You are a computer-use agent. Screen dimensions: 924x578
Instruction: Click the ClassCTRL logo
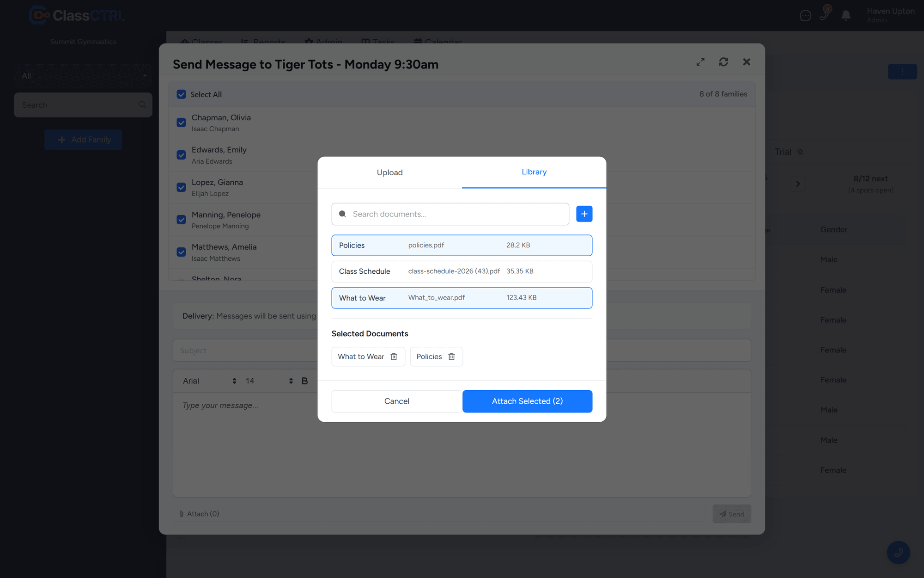(77, 15)
